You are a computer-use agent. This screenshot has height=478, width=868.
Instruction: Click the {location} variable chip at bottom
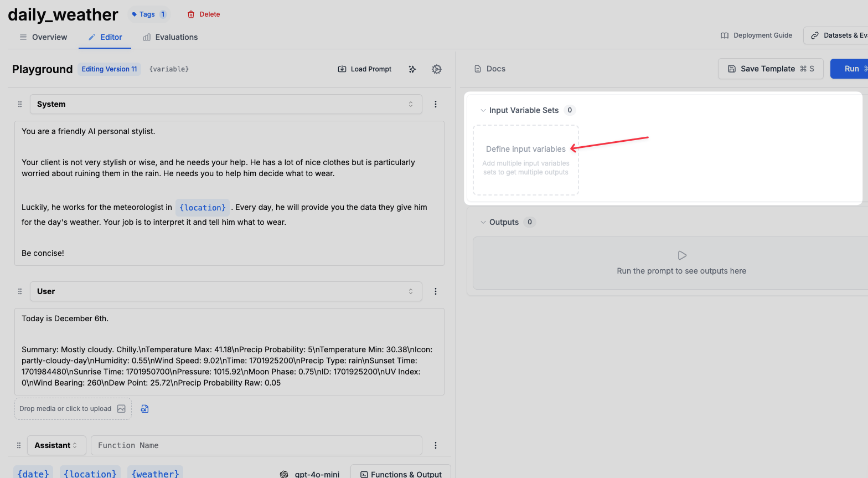90,472
